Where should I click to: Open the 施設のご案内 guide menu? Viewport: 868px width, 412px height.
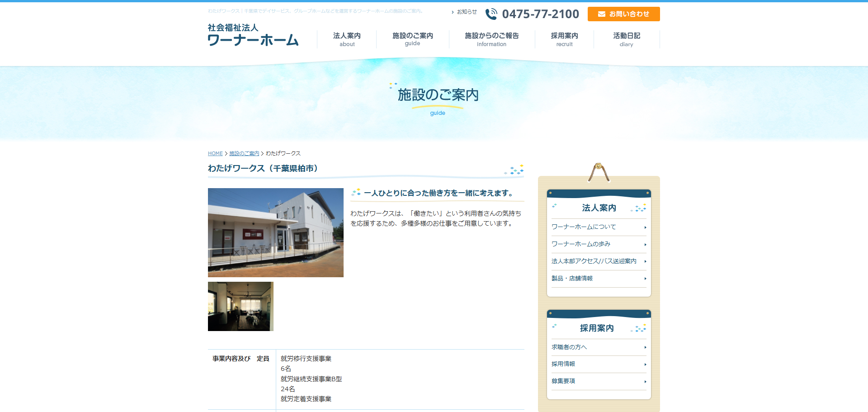pyautogui.click(x=412, y=39)
